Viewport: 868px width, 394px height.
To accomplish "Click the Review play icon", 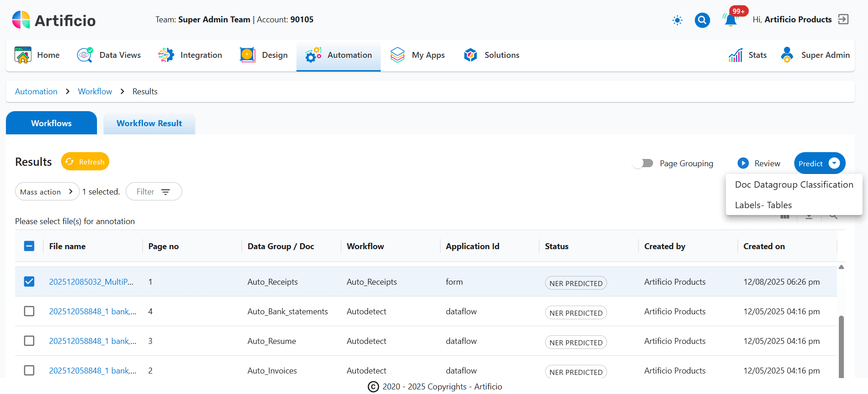I will (743, 163).
